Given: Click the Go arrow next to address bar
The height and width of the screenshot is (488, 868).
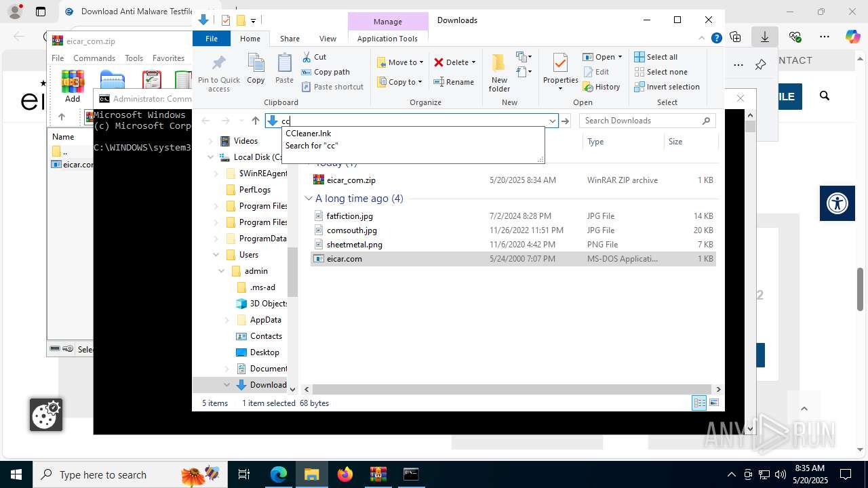Looking at the screenshot, I should click(x=565, y=121).
